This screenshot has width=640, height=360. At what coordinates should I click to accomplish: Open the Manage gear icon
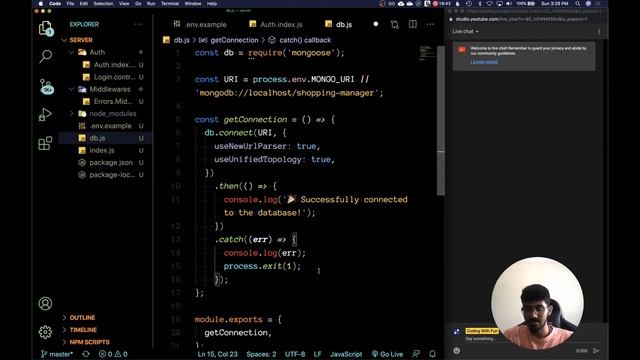point(45,332)
